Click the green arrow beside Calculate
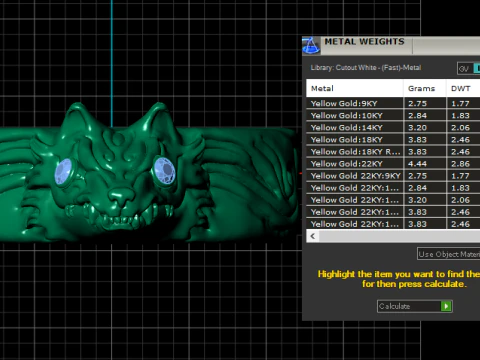This screenshot has width=480, height=360. (x=446, y=306)
